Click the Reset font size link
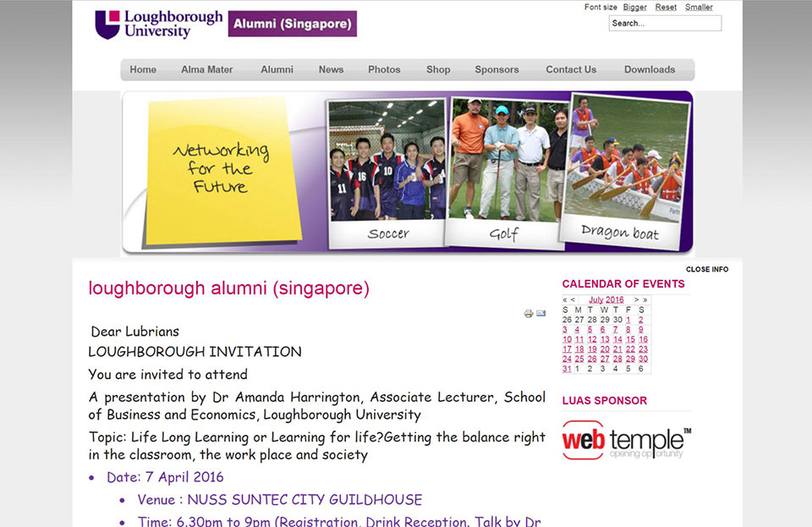The height and width of the screenshot is (527, 812). (666, 8)
